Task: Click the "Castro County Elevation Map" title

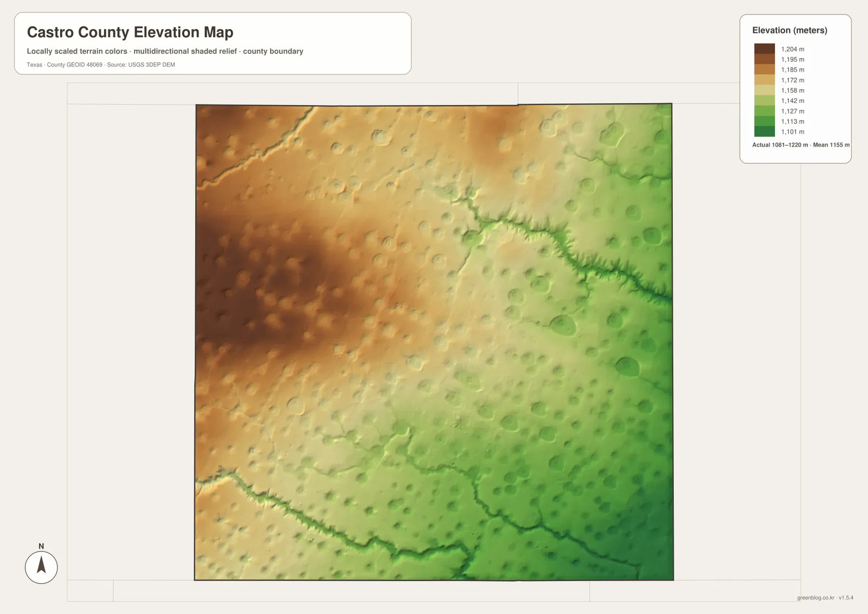Action: 130,32
